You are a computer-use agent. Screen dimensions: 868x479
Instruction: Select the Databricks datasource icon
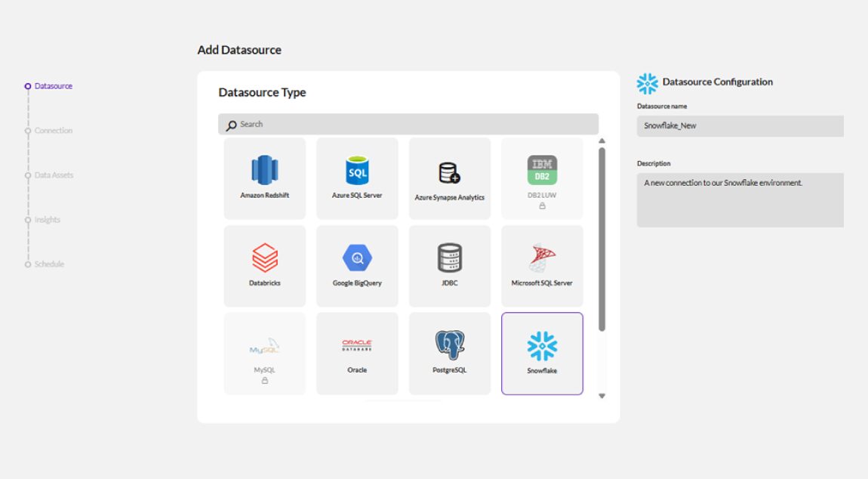265,258
